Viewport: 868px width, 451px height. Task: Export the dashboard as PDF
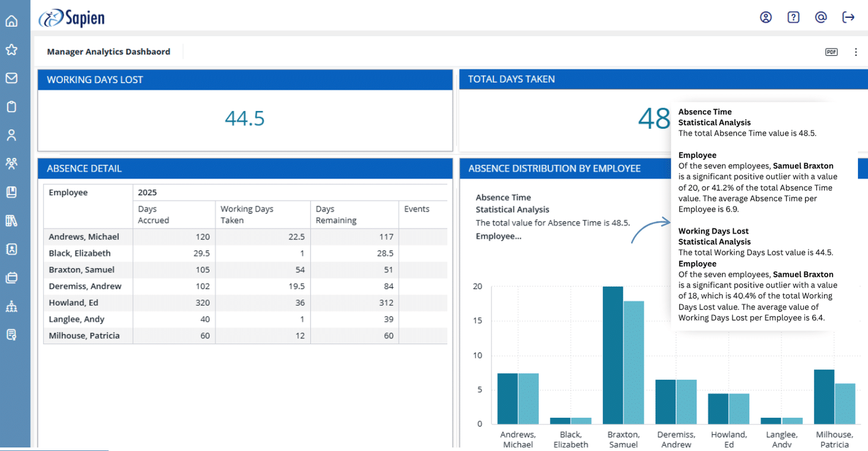coord(831,52)
